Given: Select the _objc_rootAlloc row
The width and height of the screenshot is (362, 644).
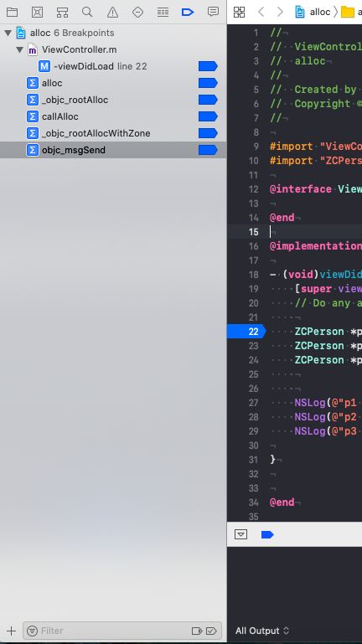Looking at the screenshot, I should (113, 100).
